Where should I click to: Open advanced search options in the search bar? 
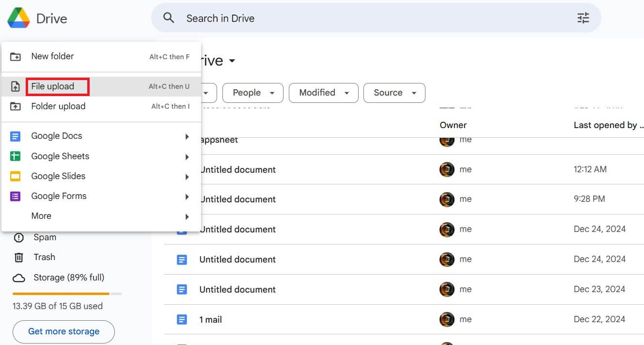pos(582,17)
